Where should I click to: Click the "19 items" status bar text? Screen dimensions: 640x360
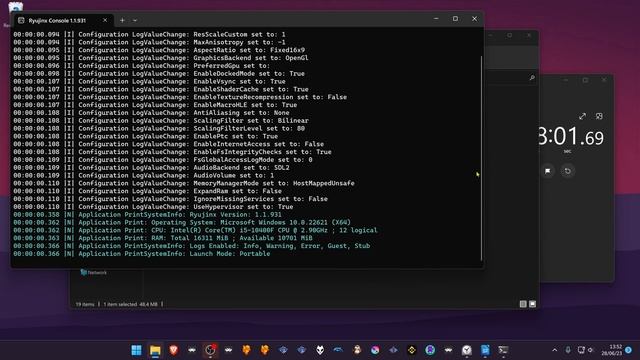85,304
